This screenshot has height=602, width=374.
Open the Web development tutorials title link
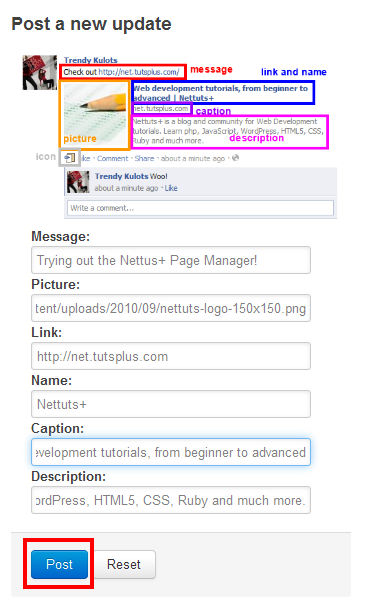(x=220, y=93)
